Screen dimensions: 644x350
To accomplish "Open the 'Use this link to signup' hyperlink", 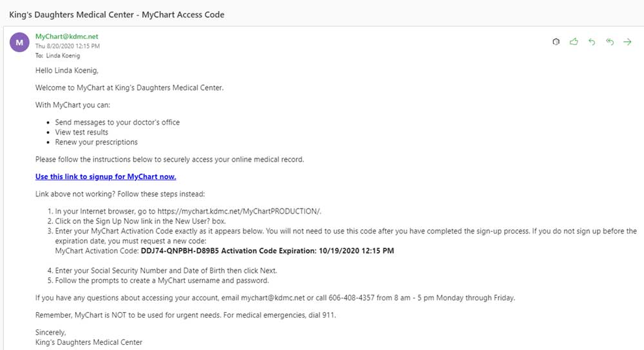I will click(106, 176).
